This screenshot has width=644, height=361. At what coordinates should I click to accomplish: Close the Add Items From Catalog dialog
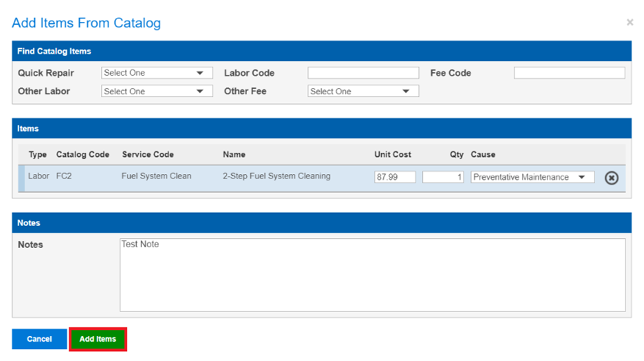click(x=629, y=22)
